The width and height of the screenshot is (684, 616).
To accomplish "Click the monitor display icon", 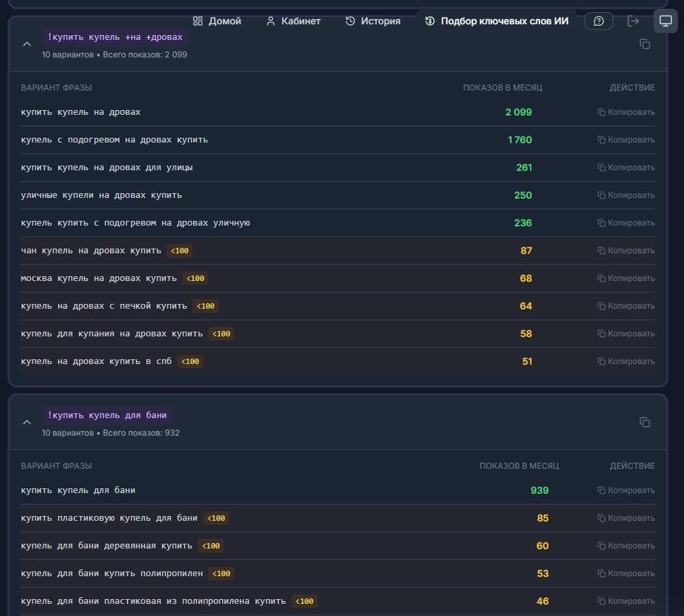I will [665, 21].
